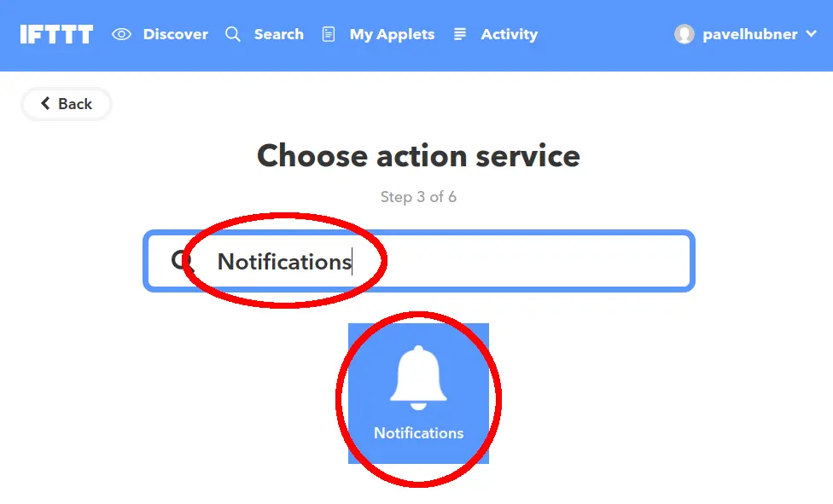This screenshot has width=833, height=504.
Task: Click the Back button text
Action: (75, 103)
